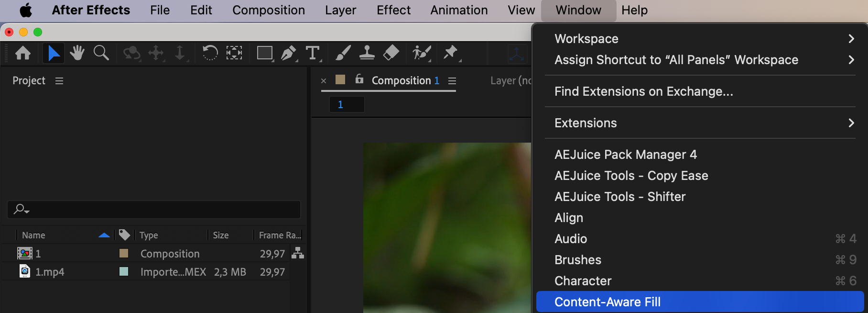Select the Clone Stamp tool
868x313 pixels.
click(x=367, y=53)
